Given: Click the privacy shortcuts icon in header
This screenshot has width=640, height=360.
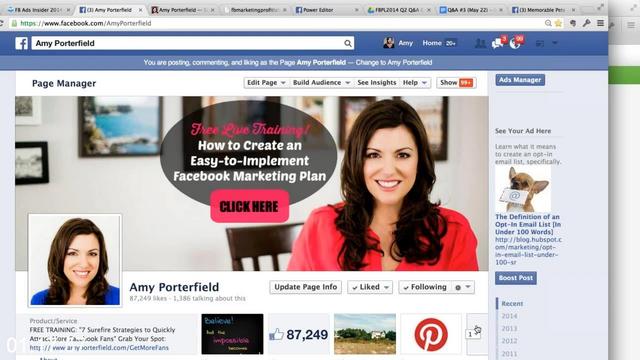Looking at the screenshot, I should (540, 43).
